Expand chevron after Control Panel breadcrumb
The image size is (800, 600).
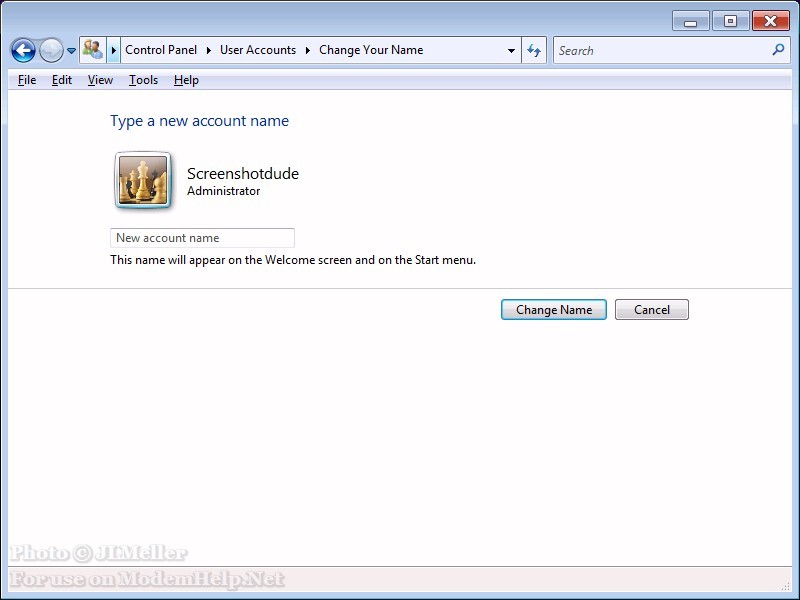209,50
